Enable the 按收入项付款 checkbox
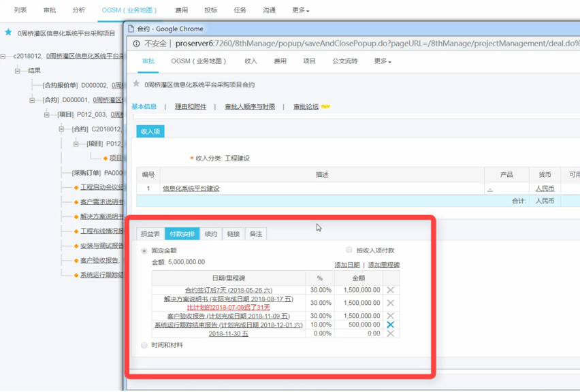Screen dimensions: 580x392 click(349, 250)
